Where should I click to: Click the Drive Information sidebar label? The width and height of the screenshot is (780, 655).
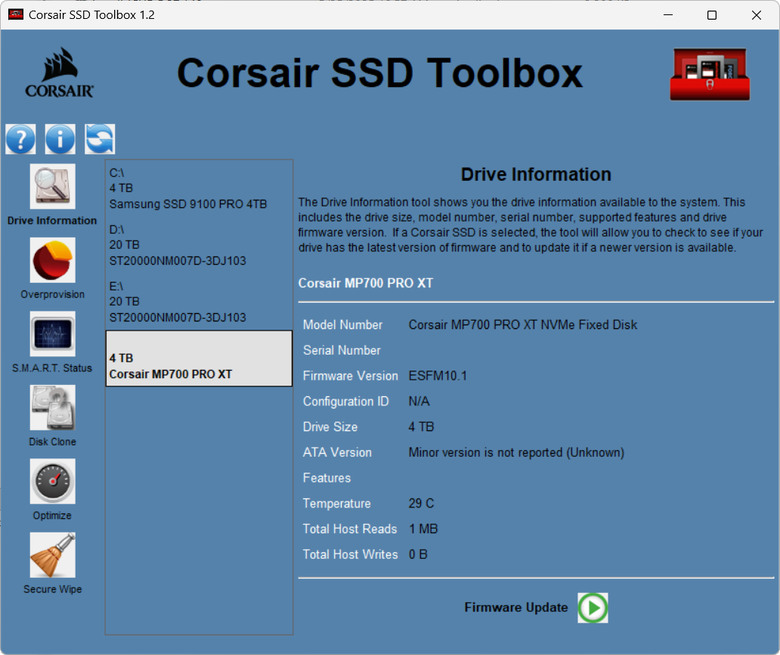[x=52, y=220]
